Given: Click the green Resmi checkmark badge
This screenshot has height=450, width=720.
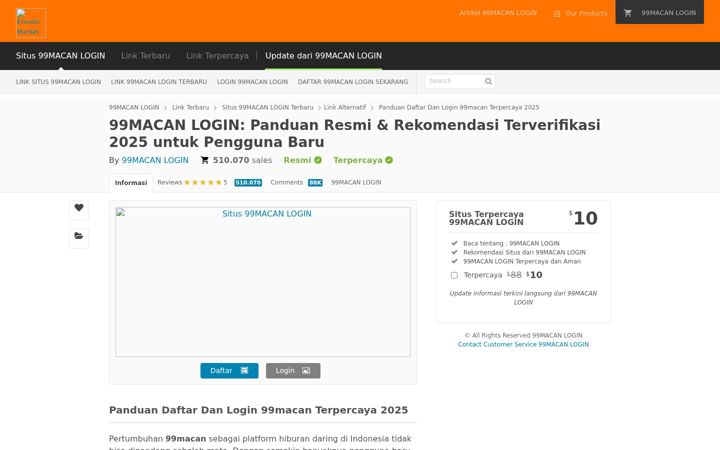Looking at the screenshot, I should 318,160.
